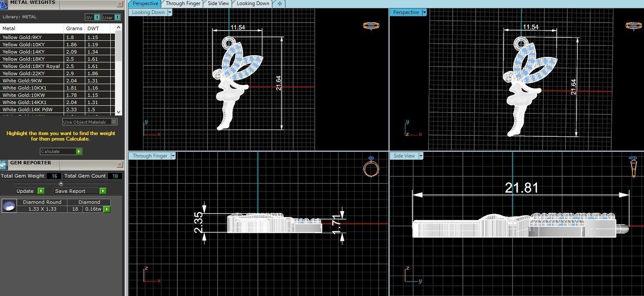The height and width of the screenshot is (296, 644).
Task: Click the green arrow beside Save Report
Action: [103, 191]
